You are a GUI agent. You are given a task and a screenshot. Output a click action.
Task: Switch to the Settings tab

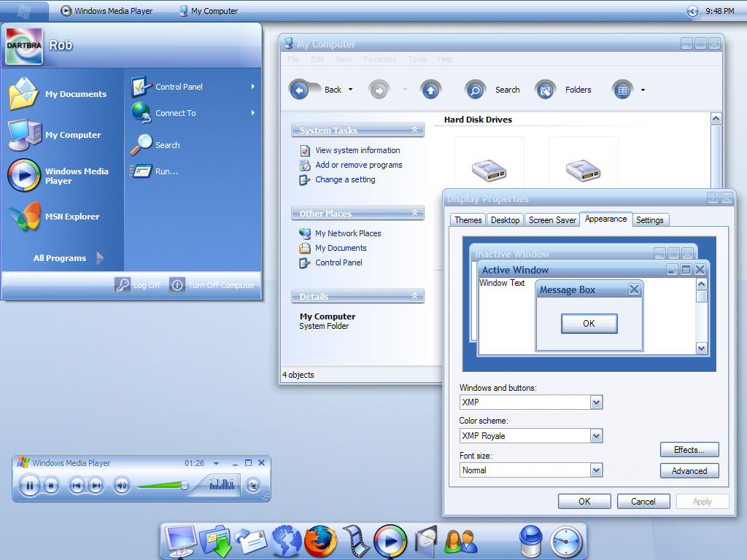click(650, 220)
